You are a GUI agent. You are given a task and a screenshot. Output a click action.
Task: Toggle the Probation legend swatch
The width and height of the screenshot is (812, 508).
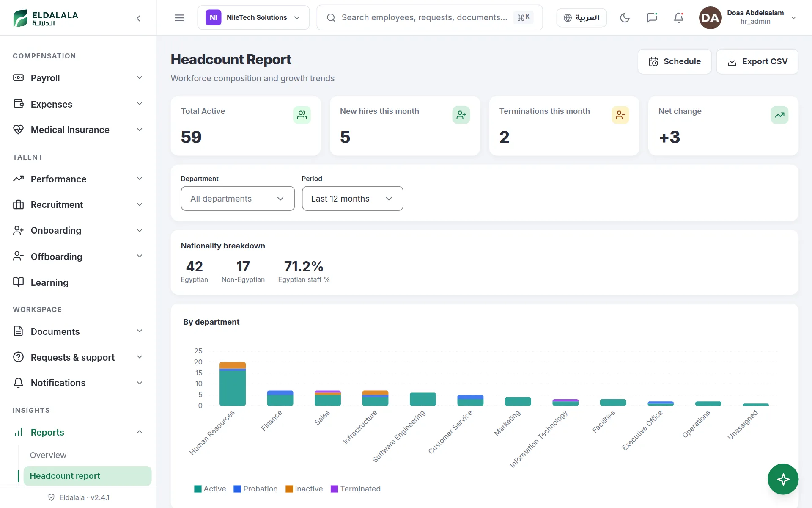(237, 489)
